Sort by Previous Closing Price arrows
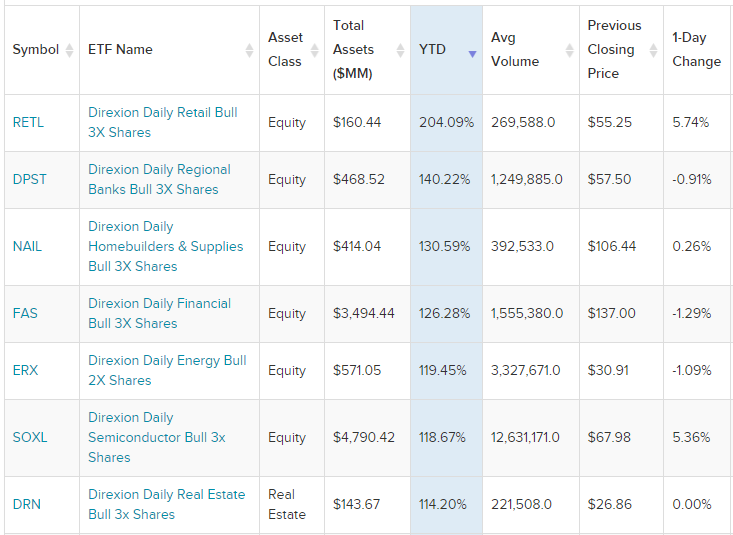This screenshot has width=733, height=535. [x=654, y=50]
